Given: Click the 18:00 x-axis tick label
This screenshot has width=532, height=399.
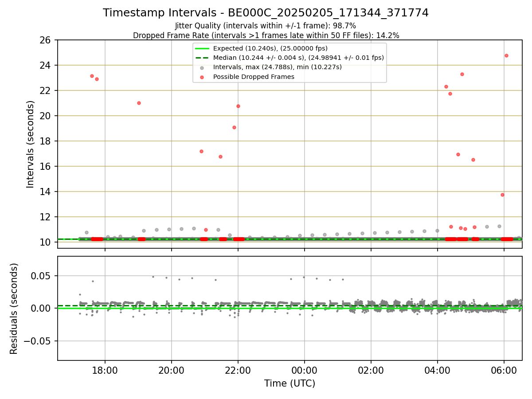Looking at the screenshot, I should 105,370.
